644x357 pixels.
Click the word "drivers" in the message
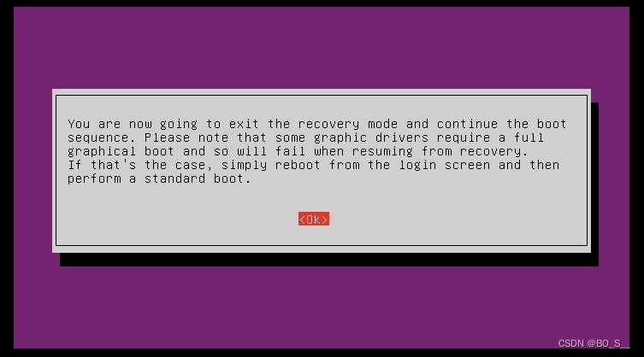[402, 138]
